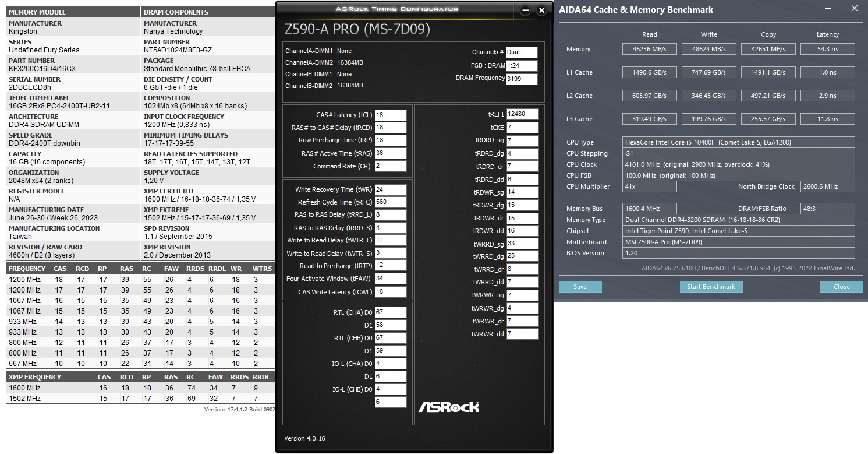Image resolution: width=868 pixels, height=454 pixels.
Task: Click Start Benchmark in AIDA64
Action: pos(711,287)
